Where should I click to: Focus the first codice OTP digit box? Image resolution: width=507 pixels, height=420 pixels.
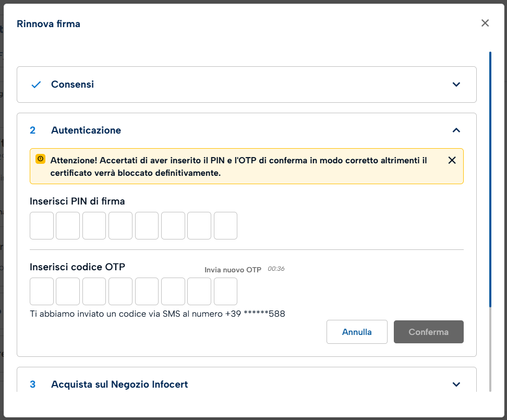click(42, 291)
